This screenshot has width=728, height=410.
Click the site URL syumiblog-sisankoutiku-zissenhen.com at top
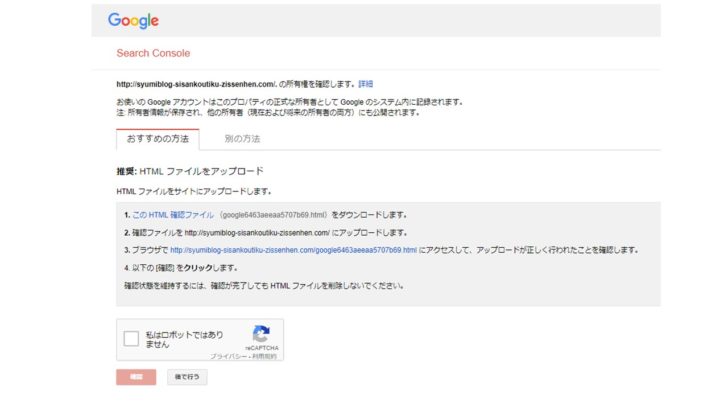click(x=196, y=84)
